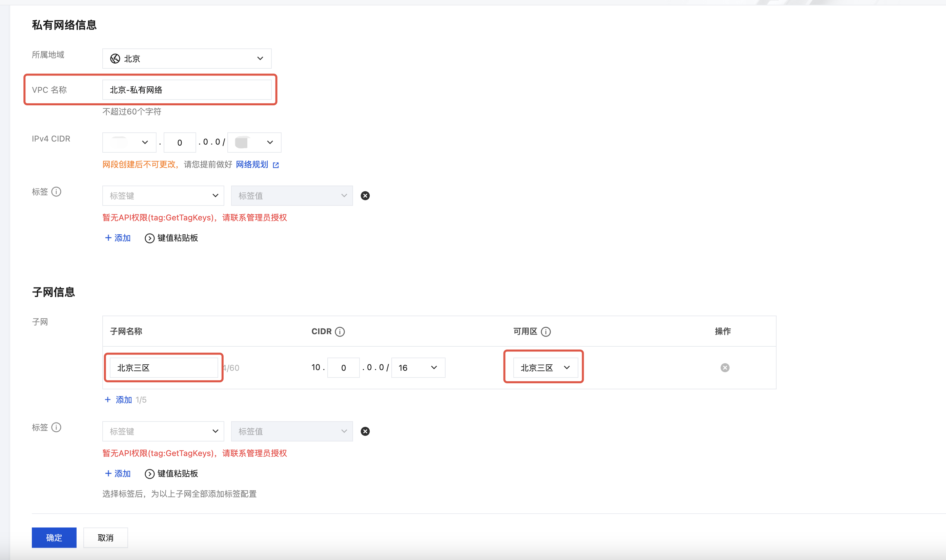Delete the subnet row using the 操作 icon
Image resolution: width=946 pixels, height=560 pixels.
click(725, 368)
